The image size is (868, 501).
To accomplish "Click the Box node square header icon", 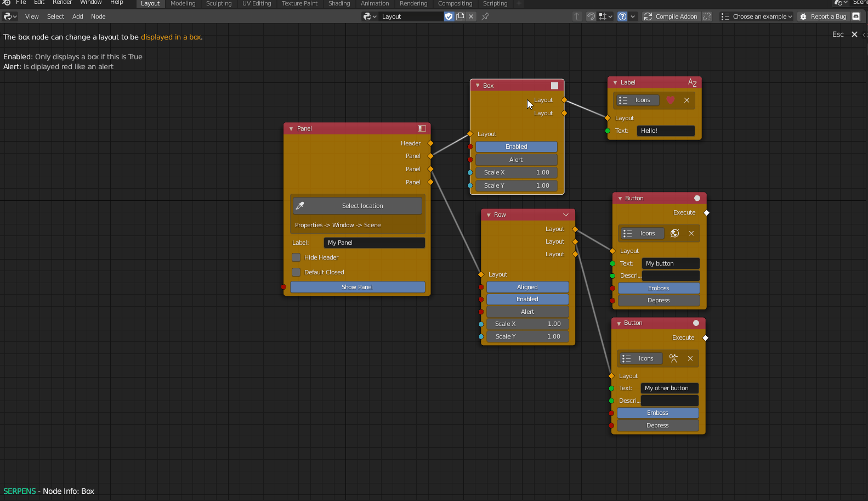I will pos(554,86).
